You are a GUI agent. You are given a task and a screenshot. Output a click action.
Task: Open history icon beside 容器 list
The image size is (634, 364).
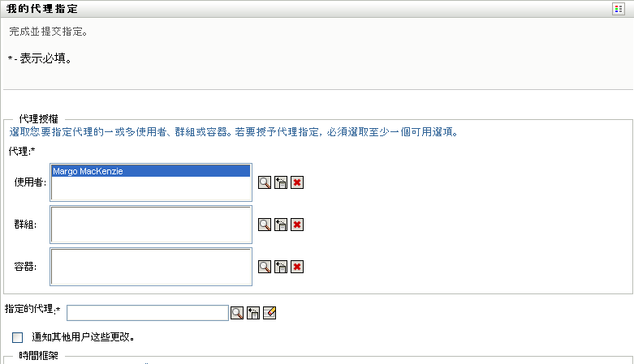click(x=281, y=267)
